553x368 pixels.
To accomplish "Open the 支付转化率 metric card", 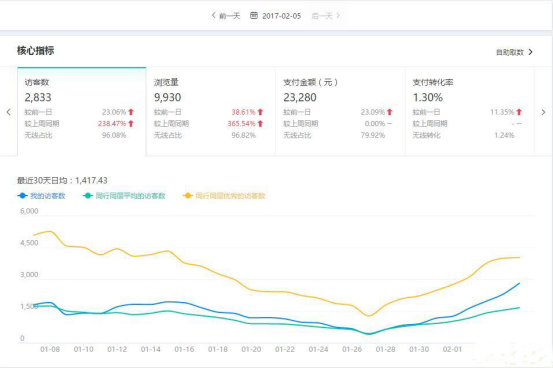I will [x=470, y=111].
